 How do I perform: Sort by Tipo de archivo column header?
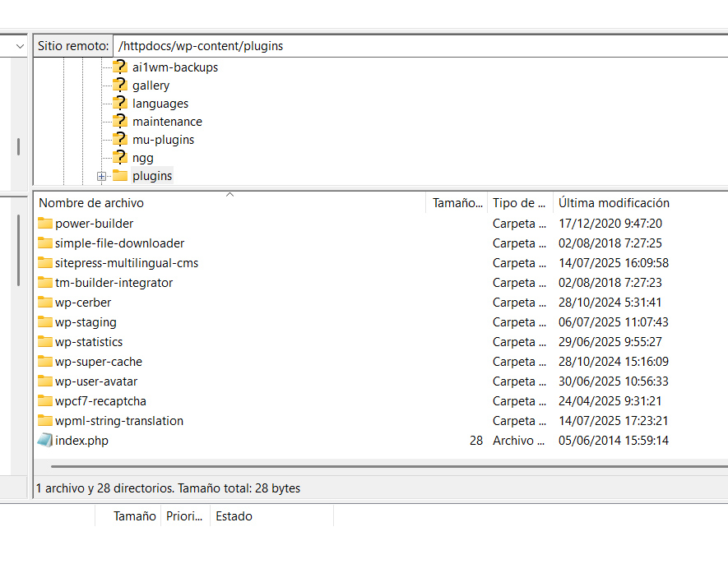520,203
